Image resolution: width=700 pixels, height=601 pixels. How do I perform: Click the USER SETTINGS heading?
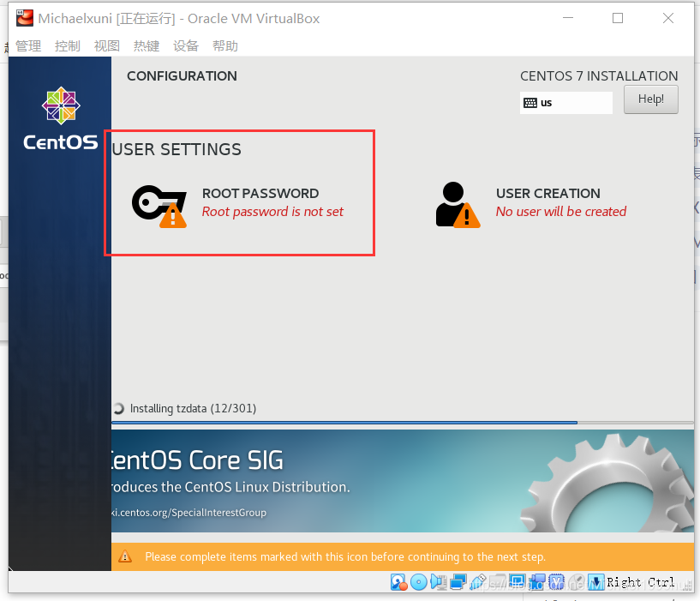click(176, 149)
